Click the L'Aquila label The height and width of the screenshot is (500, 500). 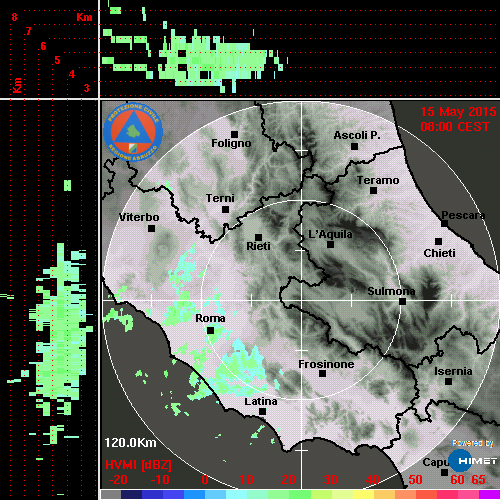(x=330, y=234)
